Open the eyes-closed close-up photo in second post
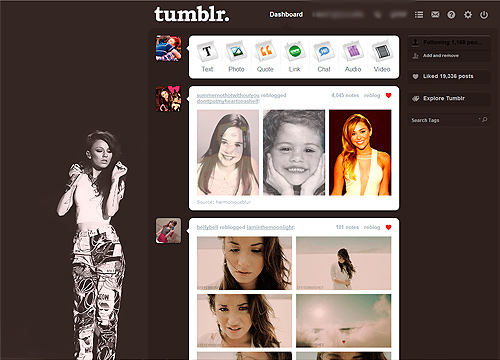Screen dimensions: 500x360 click(244, 263)
